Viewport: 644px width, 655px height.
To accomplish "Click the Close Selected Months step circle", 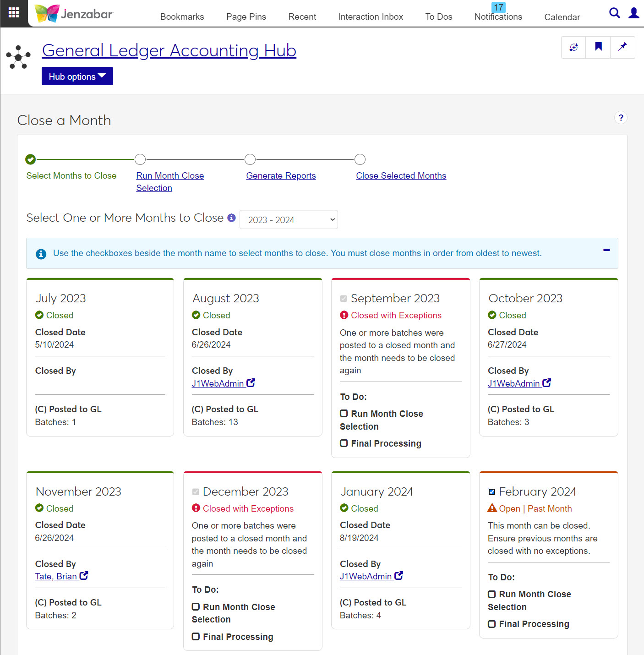I will click(x=360, y=159).
